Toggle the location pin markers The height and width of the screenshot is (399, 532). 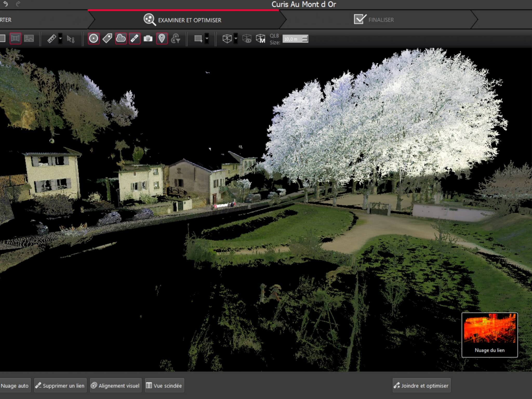[x=162, y=38]
